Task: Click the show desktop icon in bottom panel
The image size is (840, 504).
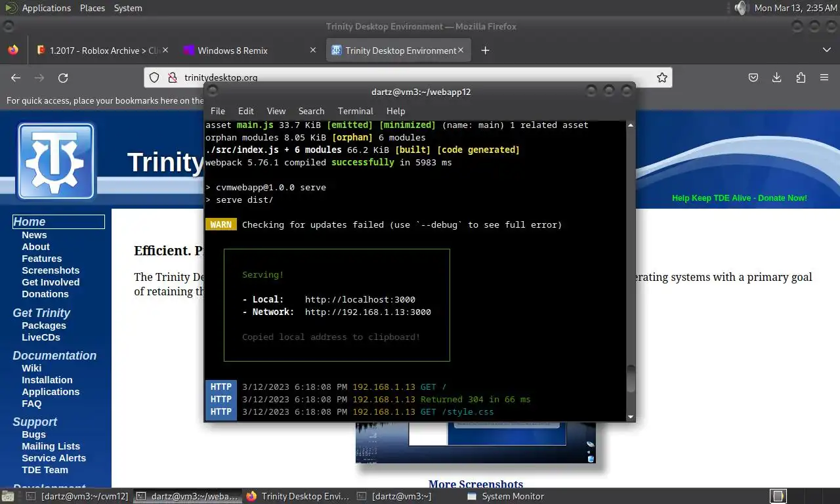Action: tap(9, 496)
